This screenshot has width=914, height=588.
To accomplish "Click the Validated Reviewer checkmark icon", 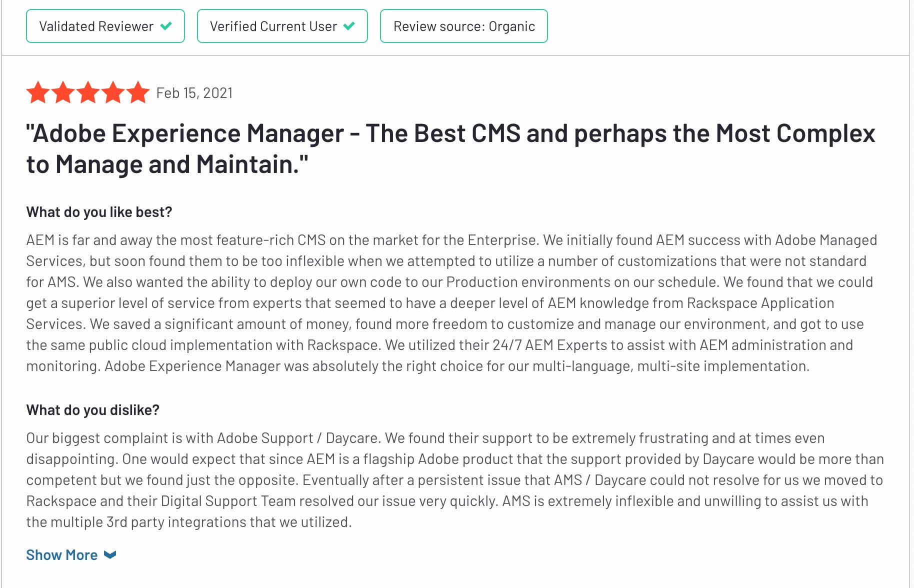I will pos(166,26).
